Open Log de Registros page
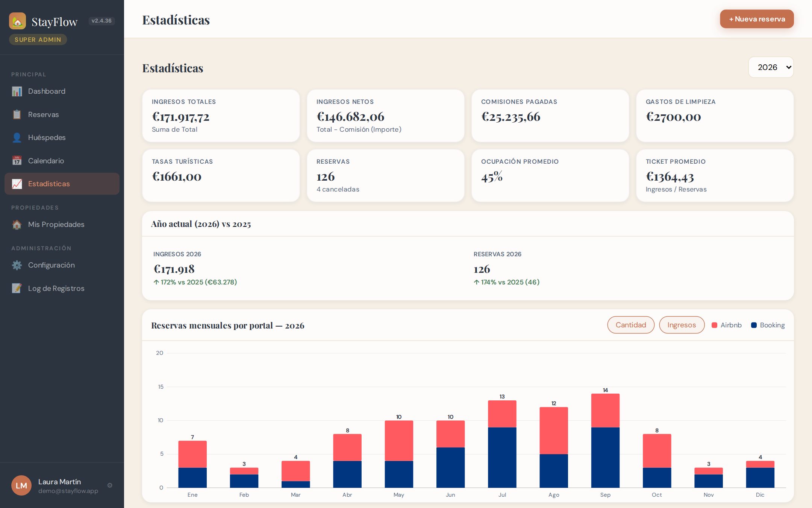Screen dimensions: 812x508 pos(62,288)
